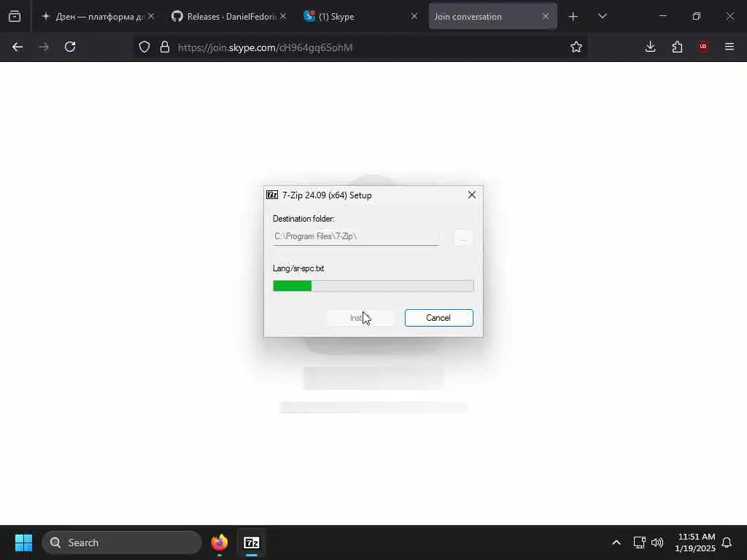Open Firefox from the taskbar
Viewport: 747px width, 560px height.
(x=220, y=542)
